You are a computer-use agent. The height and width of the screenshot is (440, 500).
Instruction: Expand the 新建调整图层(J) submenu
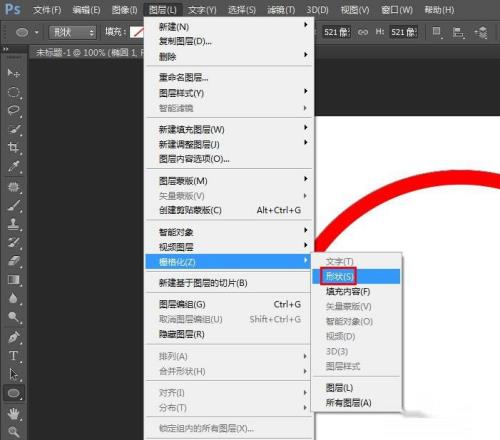(x=229, y=144)
